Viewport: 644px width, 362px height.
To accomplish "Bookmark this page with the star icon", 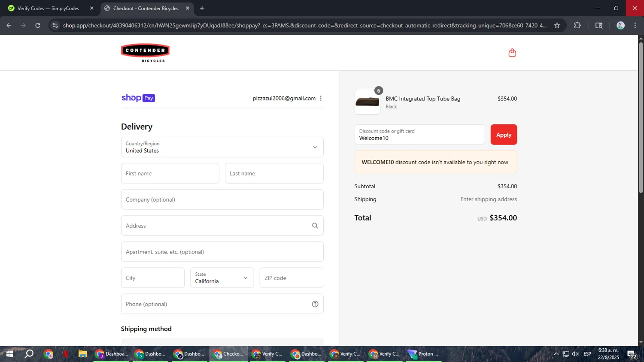I will (x=557, y=25).
